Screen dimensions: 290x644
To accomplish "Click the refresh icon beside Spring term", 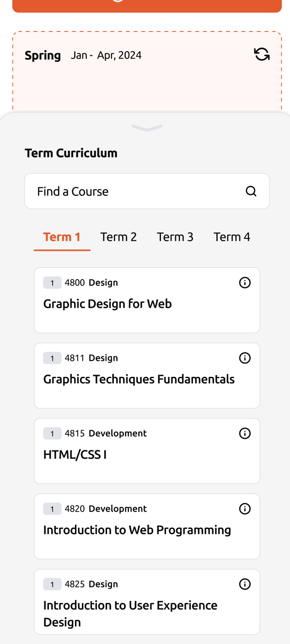I will point(262,55).
